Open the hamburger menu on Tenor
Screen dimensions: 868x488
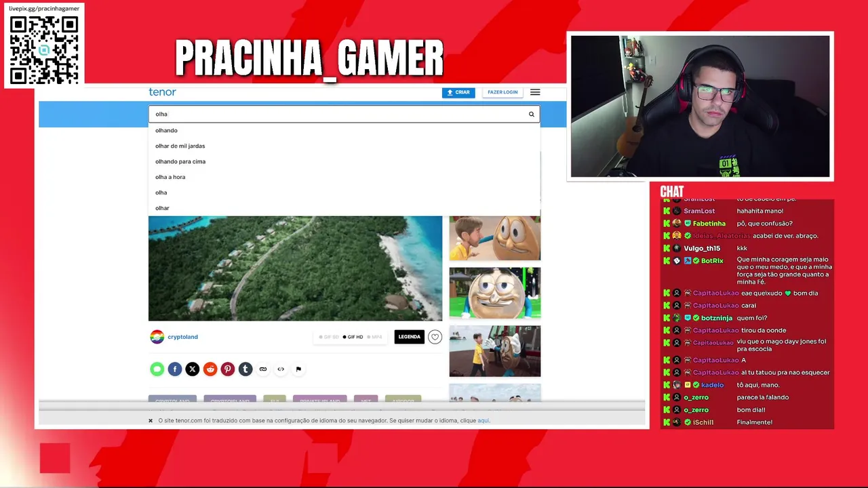point(535,92)
